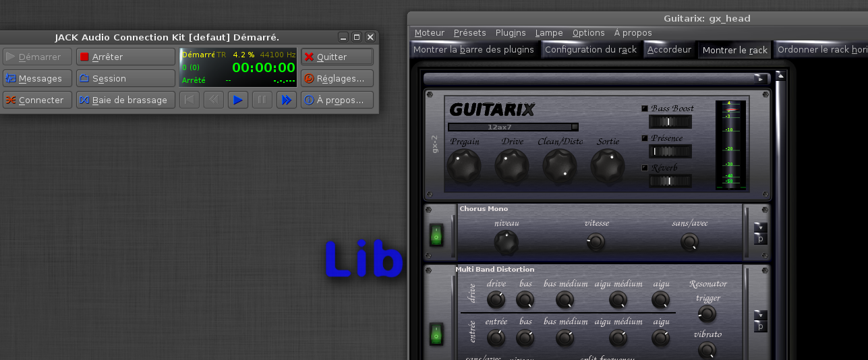Open the Présets menu
Screen dimensions: 868x360
tap(470, 32)
